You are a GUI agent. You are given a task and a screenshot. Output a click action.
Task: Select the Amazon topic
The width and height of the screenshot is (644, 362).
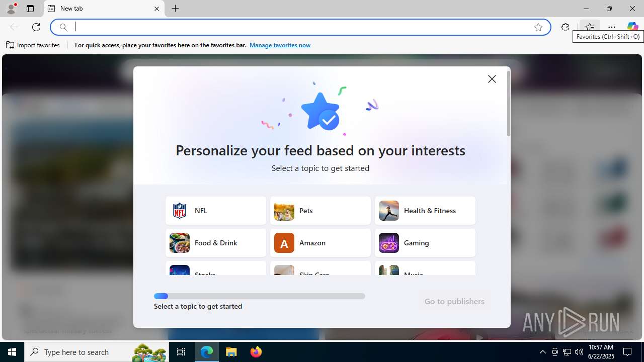[x=320, y=243]
